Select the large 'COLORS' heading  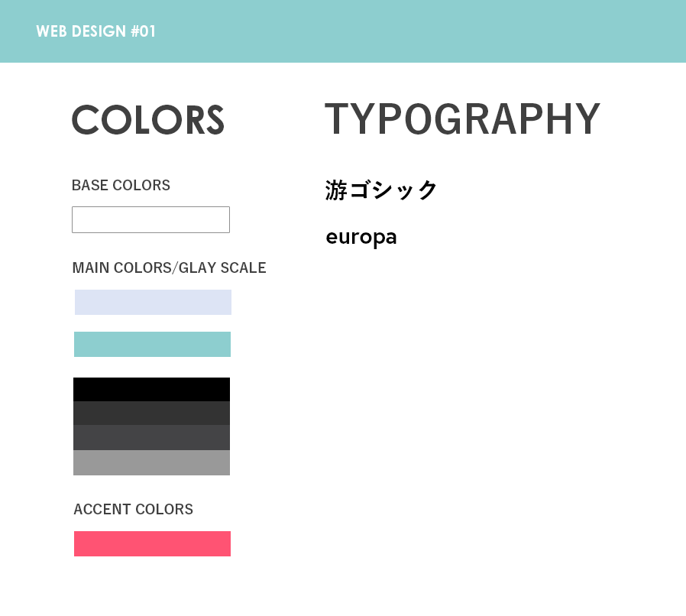[x=148, y=120]
